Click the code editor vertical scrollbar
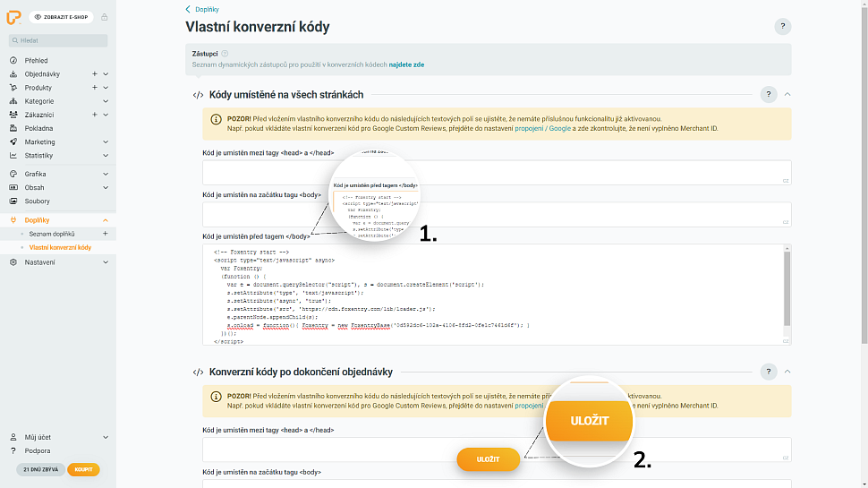This screenshot has width=868, height=488. tap(787, 288)
